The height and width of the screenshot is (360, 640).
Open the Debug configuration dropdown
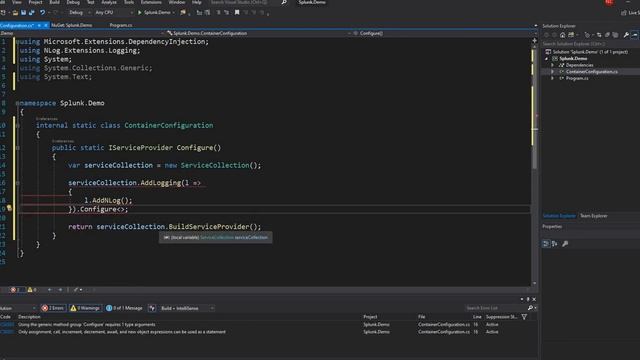pos(79,13)
